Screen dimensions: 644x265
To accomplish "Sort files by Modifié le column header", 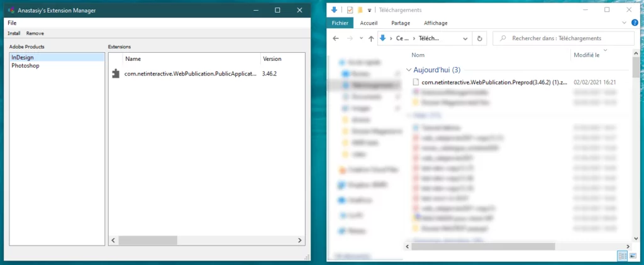I will pyautogui.click(x=587, y=55).
